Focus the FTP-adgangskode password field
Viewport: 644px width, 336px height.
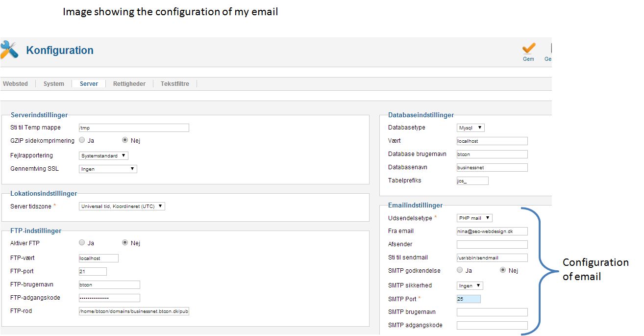coord(109,298)
